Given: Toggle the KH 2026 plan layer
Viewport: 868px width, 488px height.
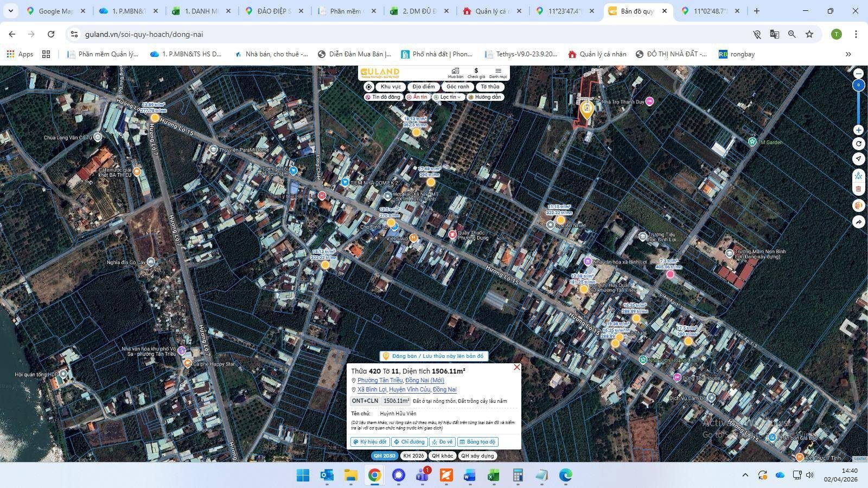Looking at the screenshot, I should 413,456.
